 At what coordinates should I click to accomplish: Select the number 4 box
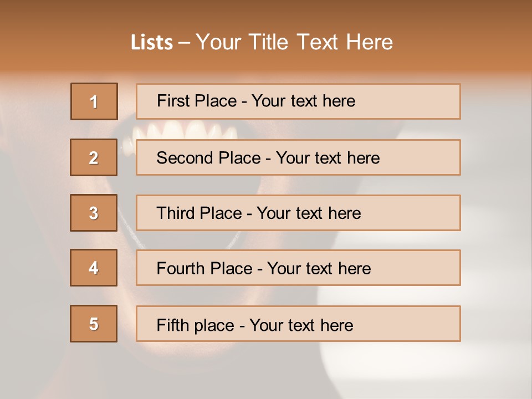[94, 268]
